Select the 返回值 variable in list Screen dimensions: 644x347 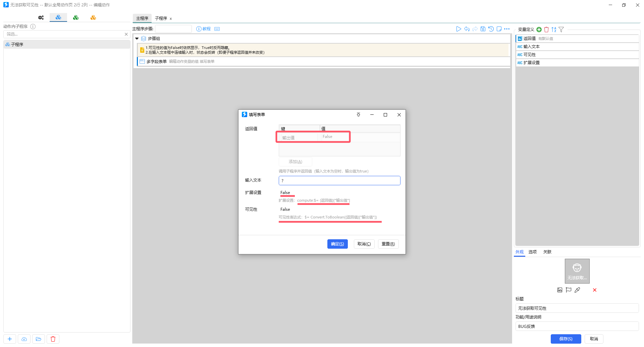click(x=529, y=39)
